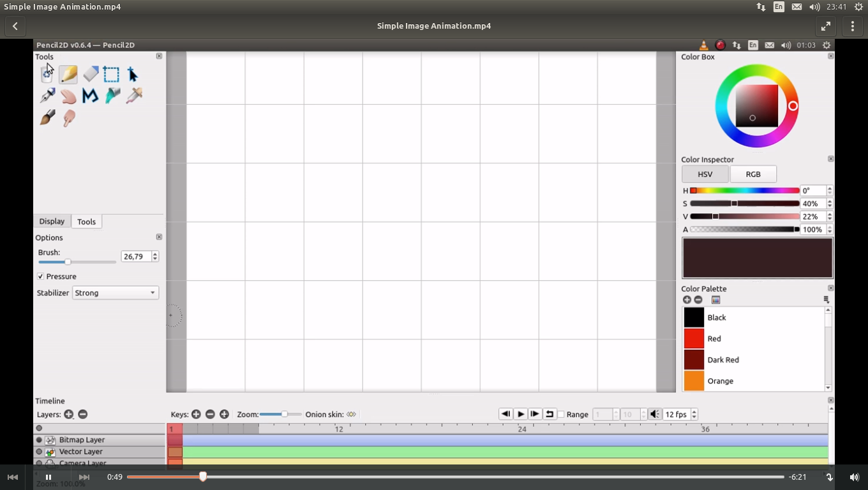868x490 pixels.
Task: Select the Orange swatch in Color Palette
Action: (x=694, y=381)
